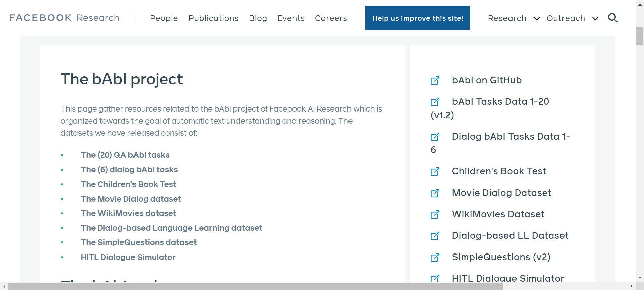Open WikiMovies Dataset sidebar link

[x=498, y=214]
